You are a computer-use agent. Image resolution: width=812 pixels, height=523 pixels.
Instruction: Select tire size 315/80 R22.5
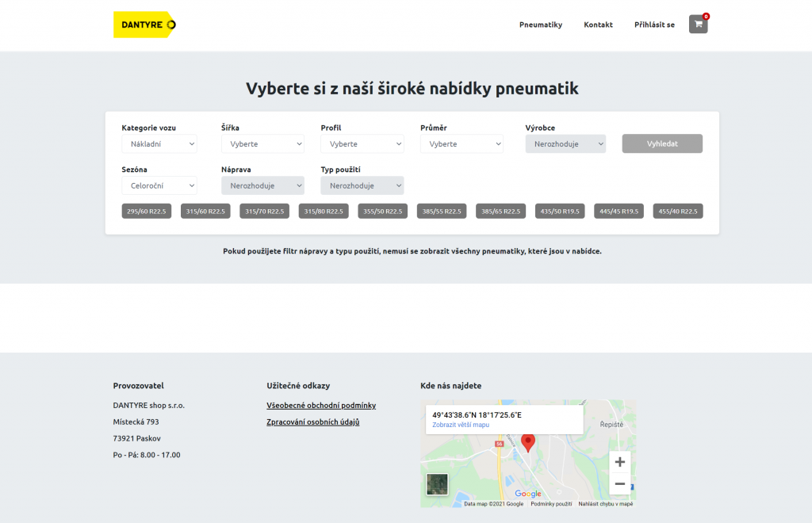coord(324,211)
